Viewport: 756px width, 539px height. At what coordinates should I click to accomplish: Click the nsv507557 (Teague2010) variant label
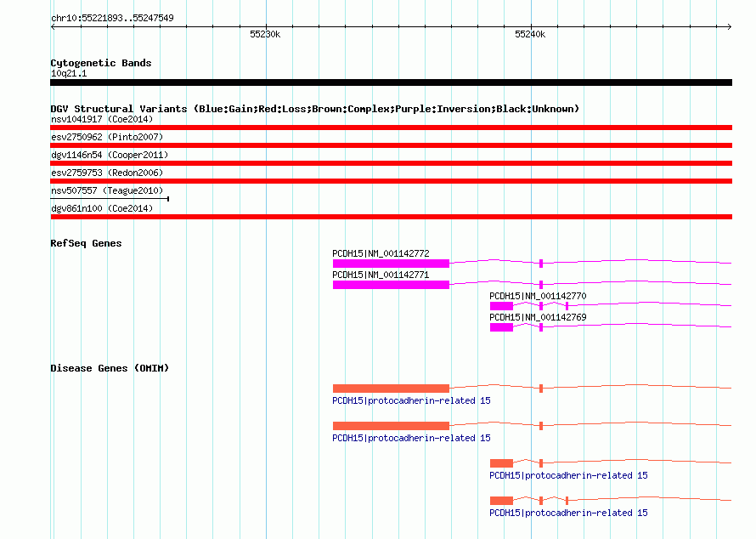pos(107,190)
